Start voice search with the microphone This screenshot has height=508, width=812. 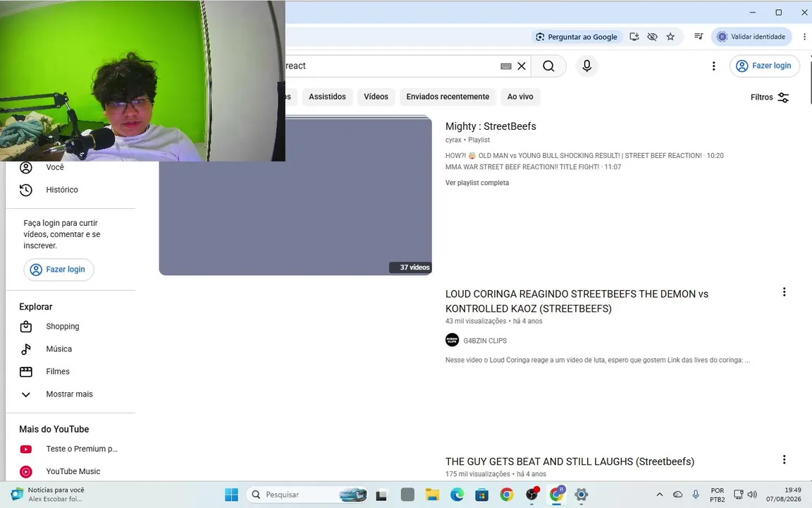(586, 66)
